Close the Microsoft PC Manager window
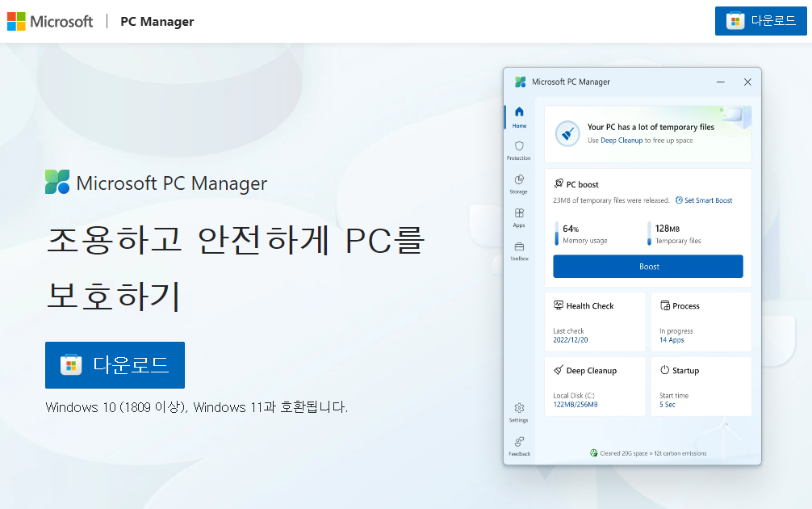Image resolution: width=812 pixels, height=509 pixels. pyautogui.click(x=747, y=82)
